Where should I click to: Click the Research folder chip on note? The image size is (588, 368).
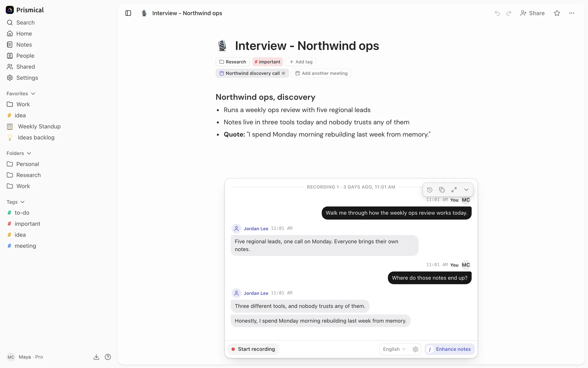tap(233, 62)
